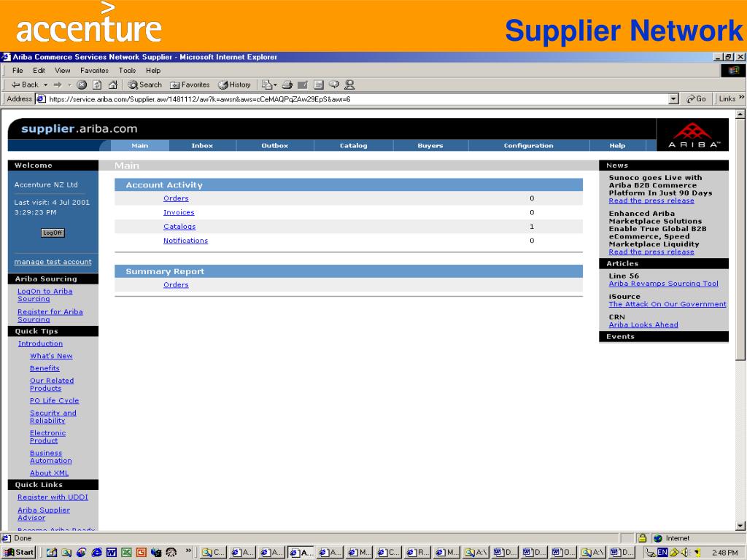Click the page scroll down arrow
The height and width of the screenshot is (560, 747).
(x=740, y=526)
